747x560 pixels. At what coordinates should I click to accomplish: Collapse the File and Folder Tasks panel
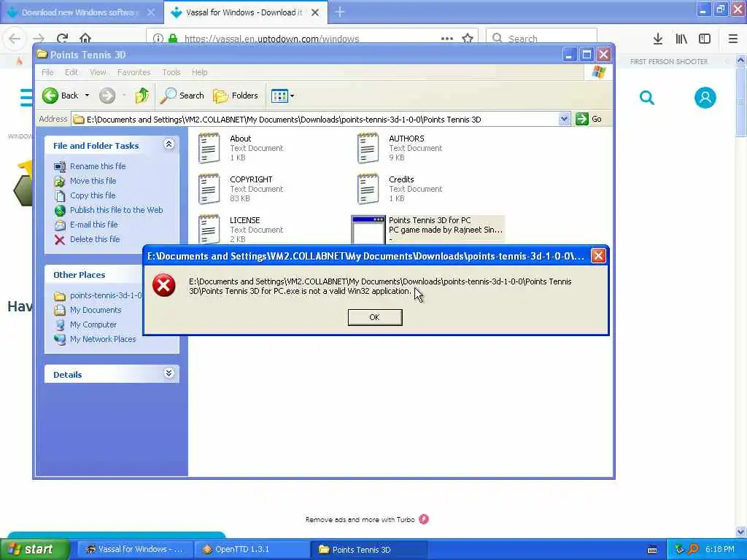(x=169, y=144)
